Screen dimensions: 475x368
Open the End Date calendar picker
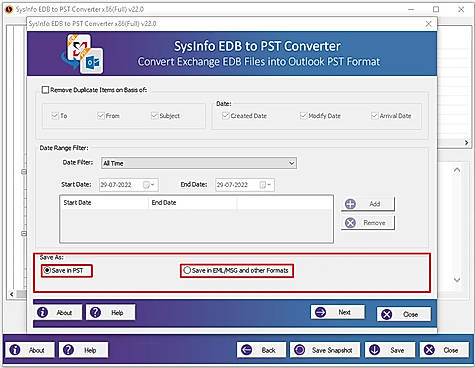click(265, 185)
